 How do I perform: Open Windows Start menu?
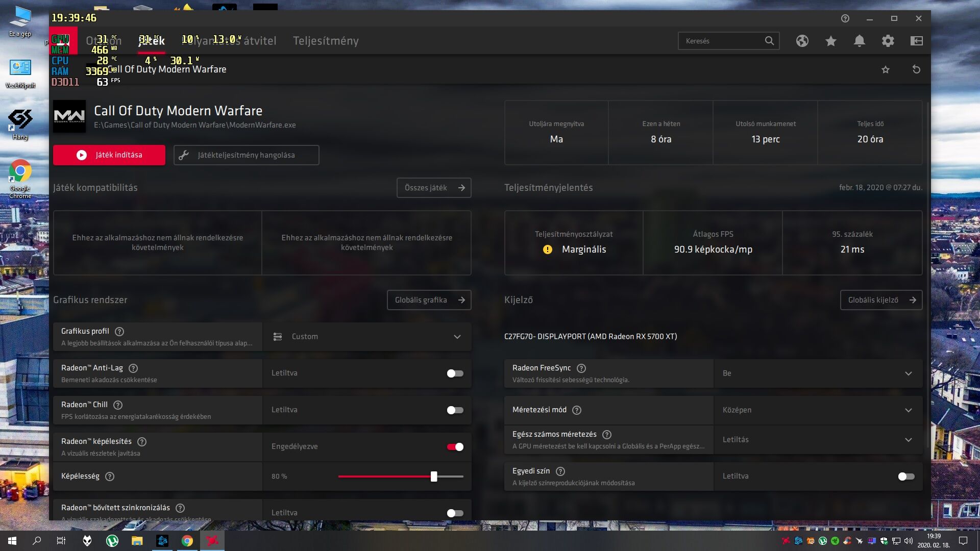point(12,541)
